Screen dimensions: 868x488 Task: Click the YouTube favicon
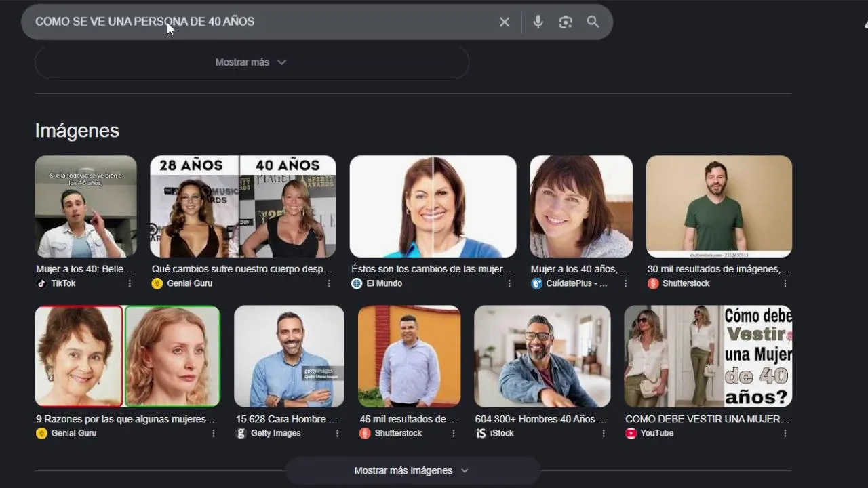point(631,433)
